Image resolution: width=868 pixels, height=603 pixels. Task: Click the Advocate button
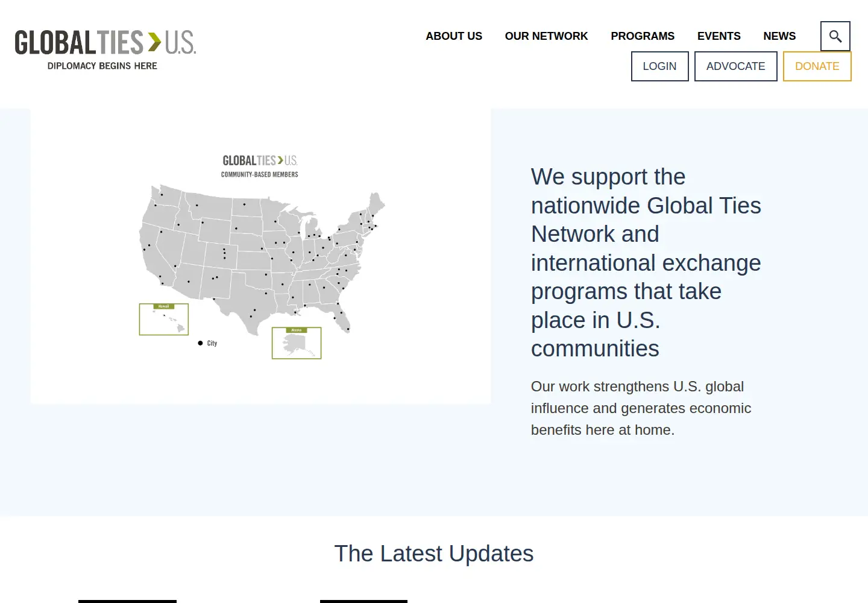(735, 66)
